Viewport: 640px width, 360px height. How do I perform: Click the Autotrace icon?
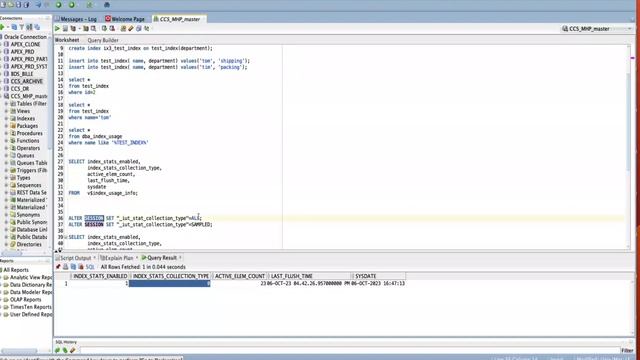click(x=86, y=29)
